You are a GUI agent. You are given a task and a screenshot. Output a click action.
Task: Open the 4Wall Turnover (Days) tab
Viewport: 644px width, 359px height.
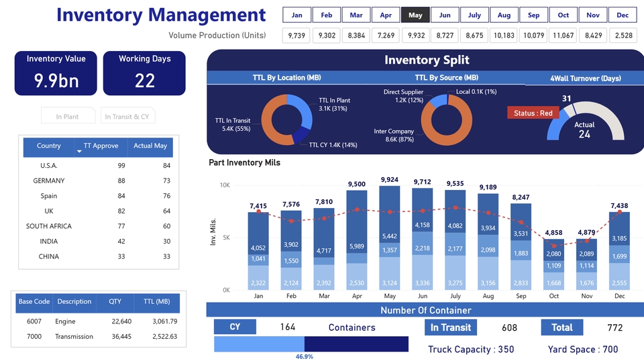[584, 79]
